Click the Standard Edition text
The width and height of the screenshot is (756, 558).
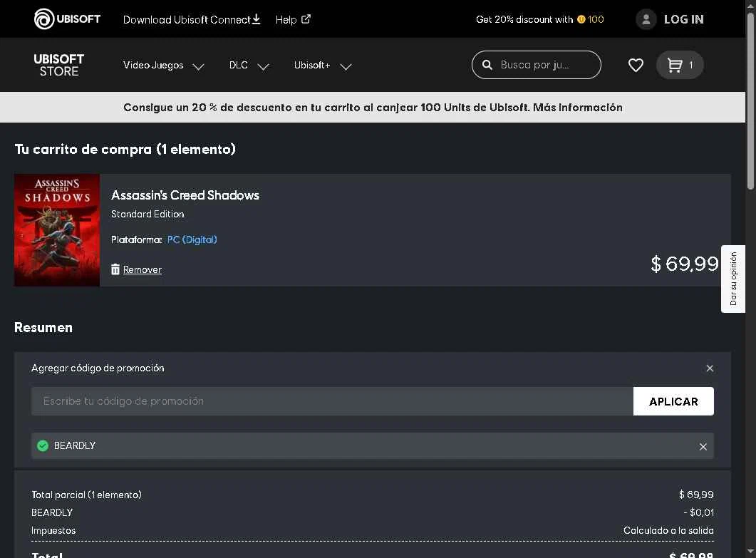pyautogui.click(x=147, y=214)
